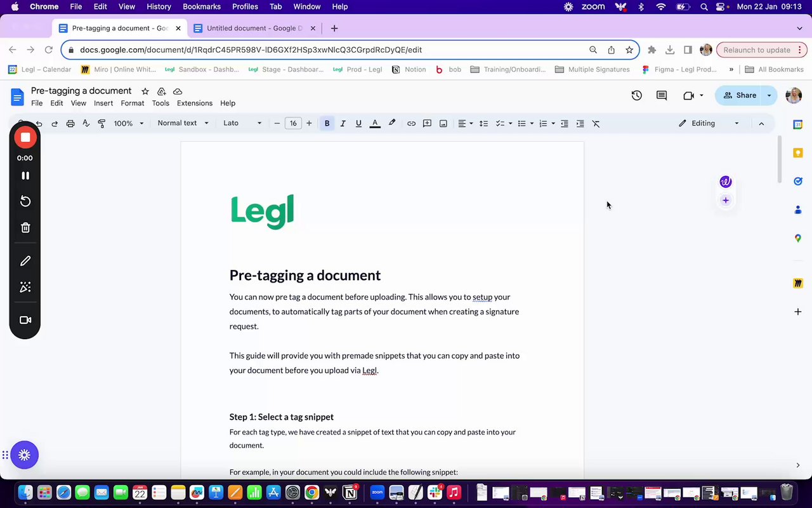Viewport: 812px width, 508px height.
Task: Stop the screen recording
Action: (x=25, y=137)
